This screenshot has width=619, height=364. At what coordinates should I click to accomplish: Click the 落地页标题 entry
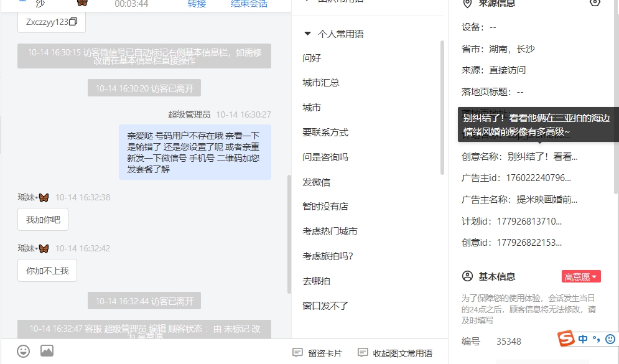click(493, 92)
